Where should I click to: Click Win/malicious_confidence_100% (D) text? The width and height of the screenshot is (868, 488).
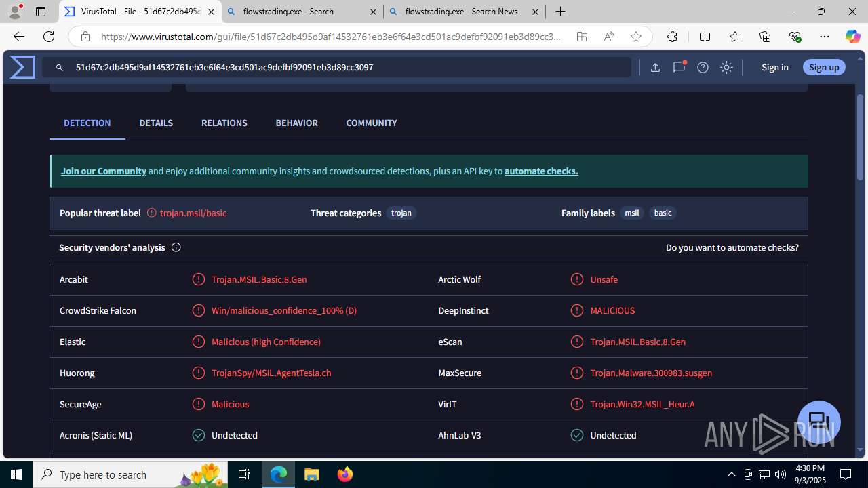pos(284,310)
